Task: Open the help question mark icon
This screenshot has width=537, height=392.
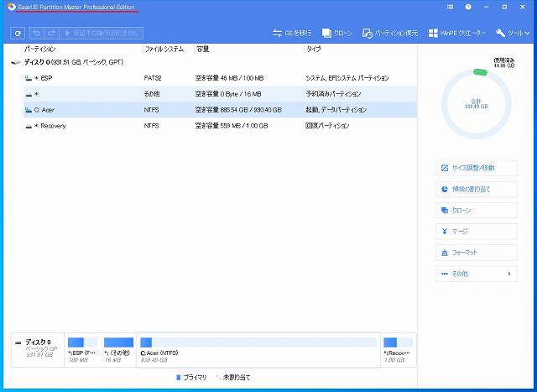Action: (x=468, y=7)
